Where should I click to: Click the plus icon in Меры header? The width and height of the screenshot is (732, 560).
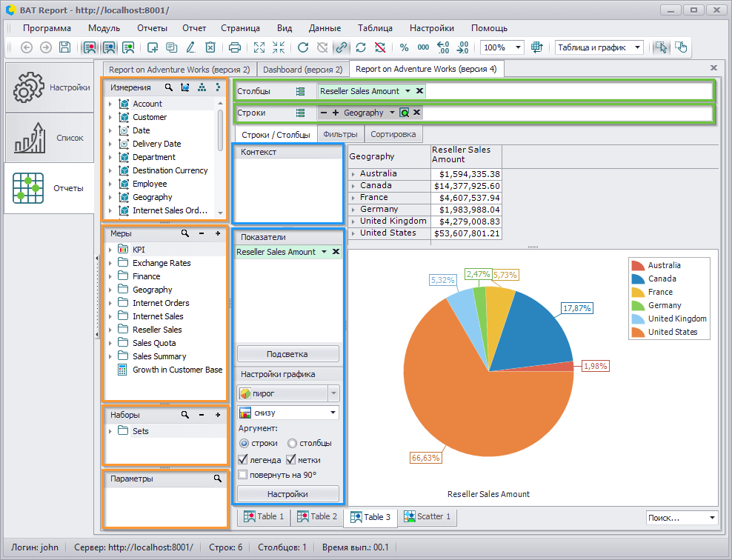click(x=218, y=233)
